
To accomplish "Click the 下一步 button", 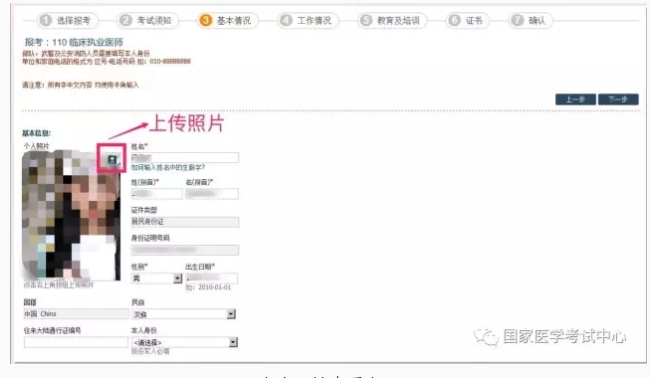I will point(618,99).
